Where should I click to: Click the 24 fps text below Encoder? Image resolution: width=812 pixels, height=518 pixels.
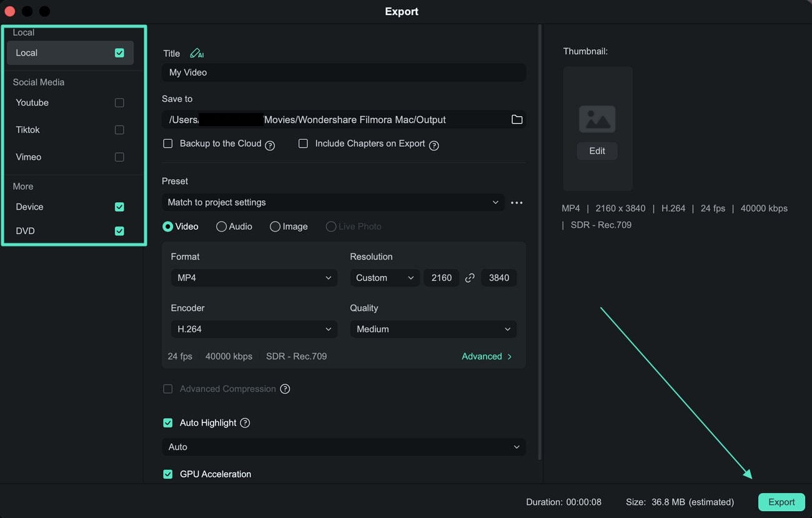[180, 356]
